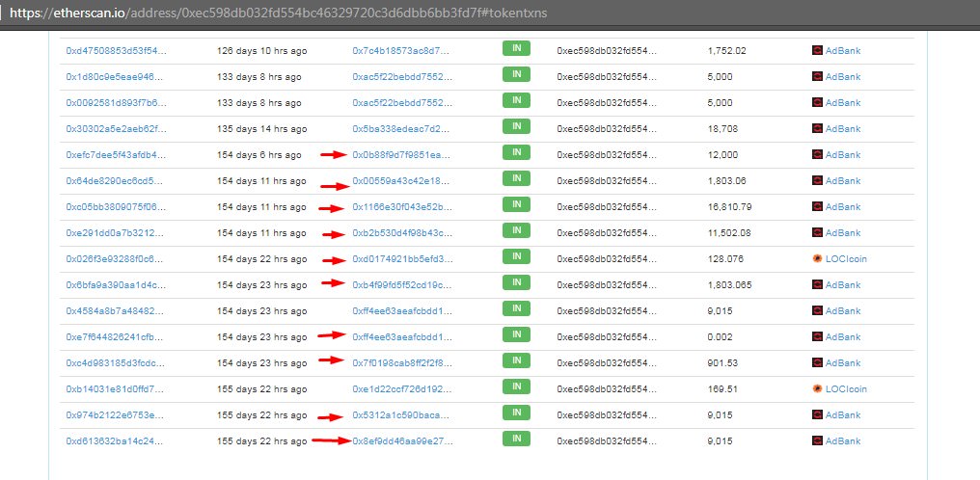Click the AdBank token icon in the 1,752.02 row
Screen dimensions: 980x480
817,50
